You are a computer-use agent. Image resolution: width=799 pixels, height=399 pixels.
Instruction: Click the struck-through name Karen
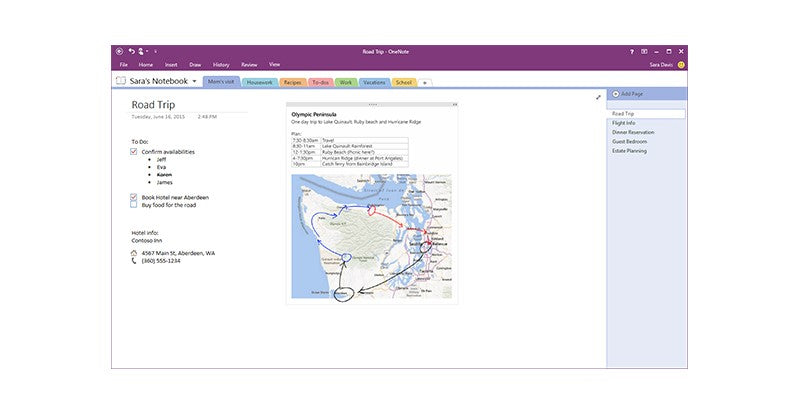click(x=165, y=175)
